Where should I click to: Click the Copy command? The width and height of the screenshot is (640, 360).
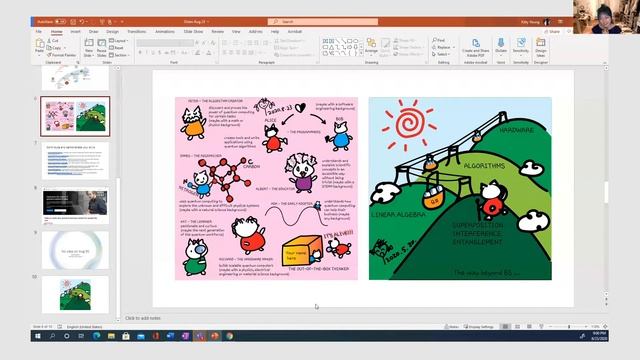pyautogui.click(x=54, y=48)
